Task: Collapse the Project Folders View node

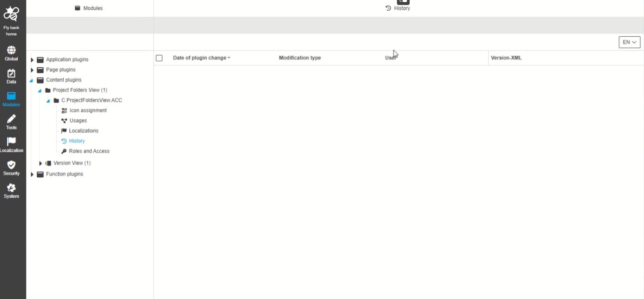Action: [40, 91]
